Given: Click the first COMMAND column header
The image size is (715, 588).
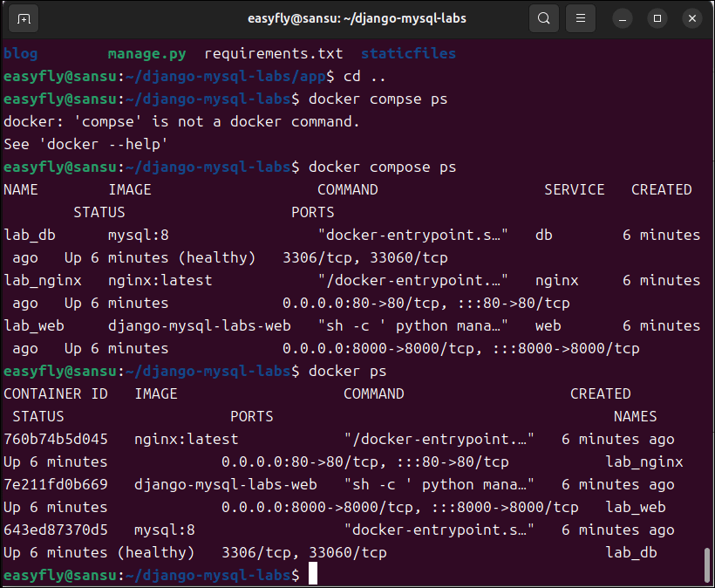Looking at the screenshot, I should coord(348,190).
